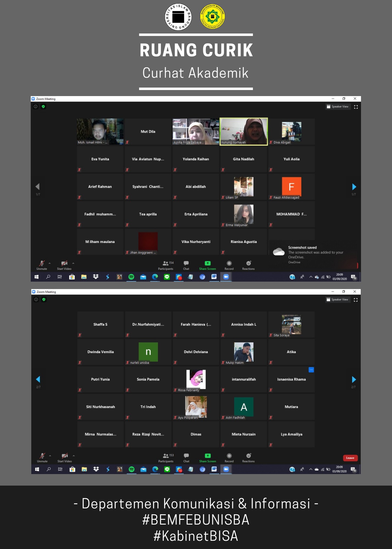Viewport: 392px width, 549px height.
Task: Open LINE app from top screenshot taskbar
Action: (167, 277)
